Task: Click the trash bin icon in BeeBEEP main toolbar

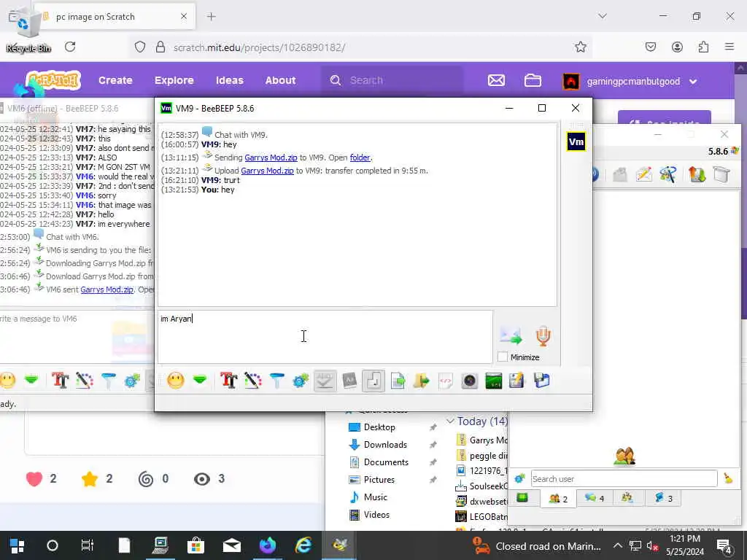Action: (721, 174)
